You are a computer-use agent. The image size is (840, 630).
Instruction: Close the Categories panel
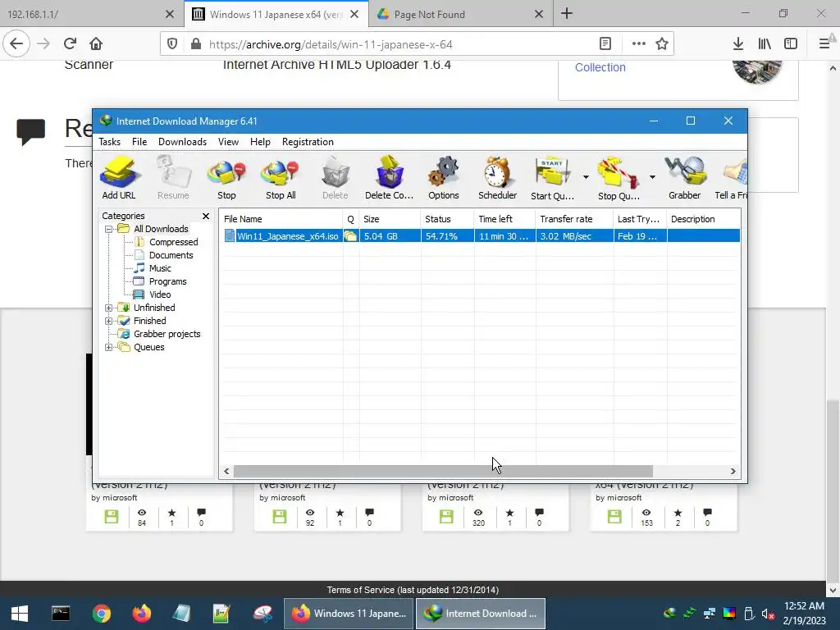click(x=206, y=216)
